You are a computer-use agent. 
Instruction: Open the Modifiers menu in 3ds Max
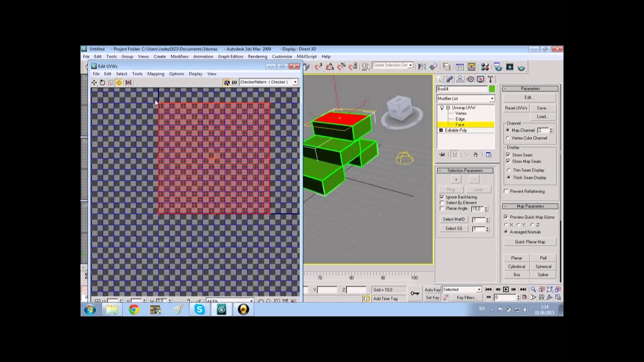(x=179, y=56)
